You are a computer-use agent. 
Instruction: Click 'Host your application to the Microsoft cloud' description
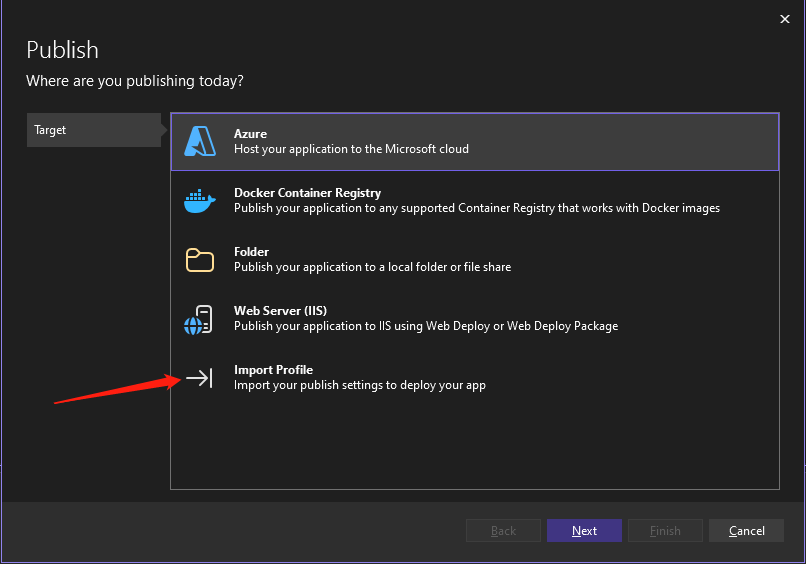pos(351,149)
